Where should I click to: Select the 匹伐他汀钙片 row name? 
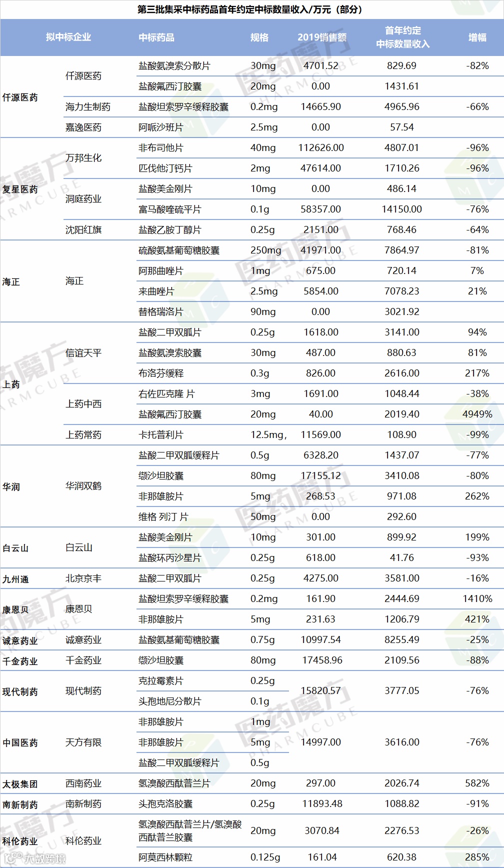165,168
